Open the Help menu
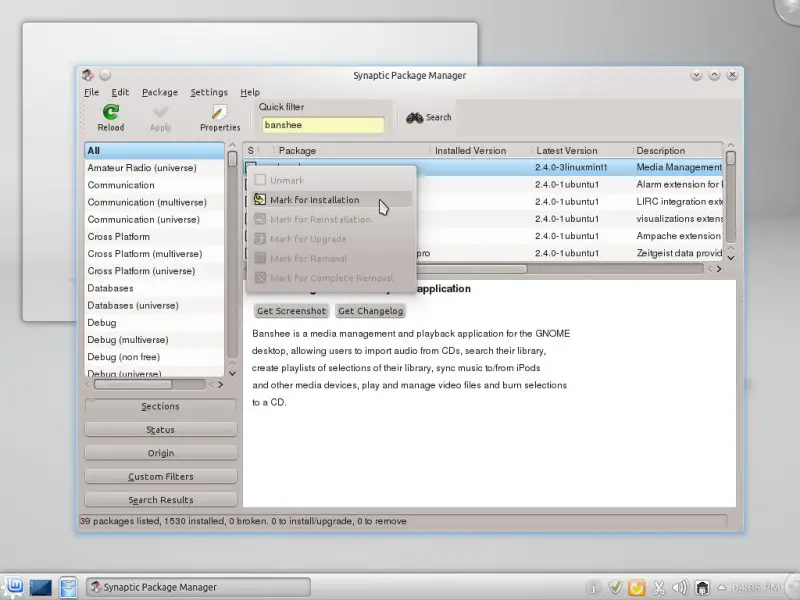 (250, 92)
